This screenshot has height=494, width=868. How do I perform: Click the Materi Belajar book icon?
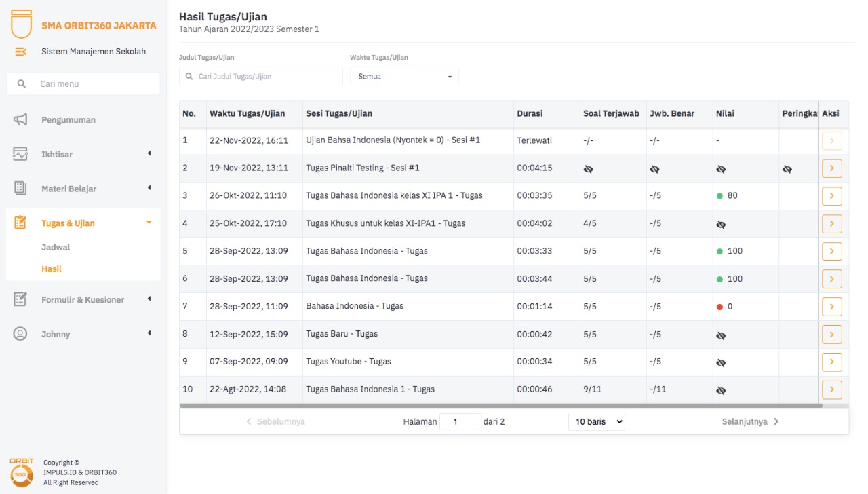point(20,188)
